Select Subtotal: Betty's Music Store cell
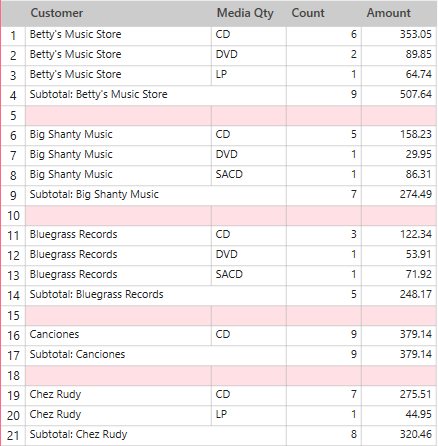The width and height of the screenshot is (438, 446). coord(156,96)
